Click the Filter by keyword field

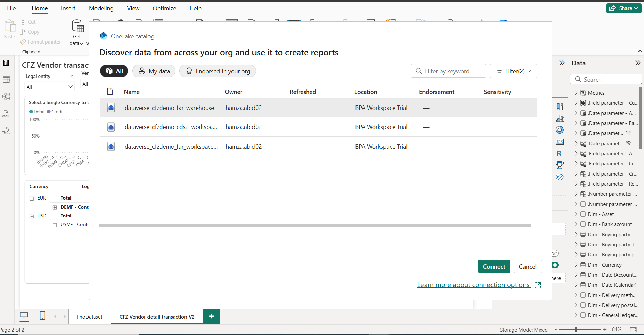click(x=451, y=71)
